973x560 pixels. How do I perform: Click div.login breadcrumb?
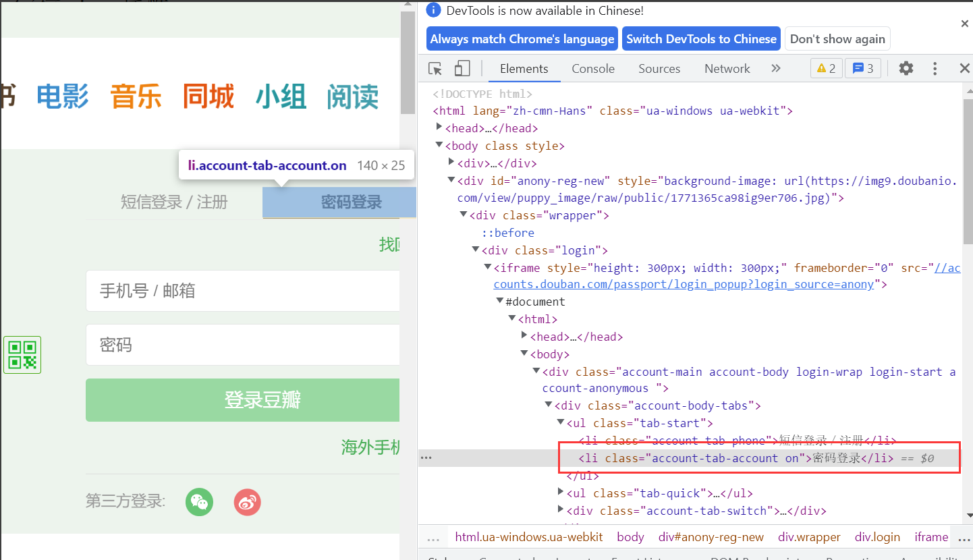877,537
